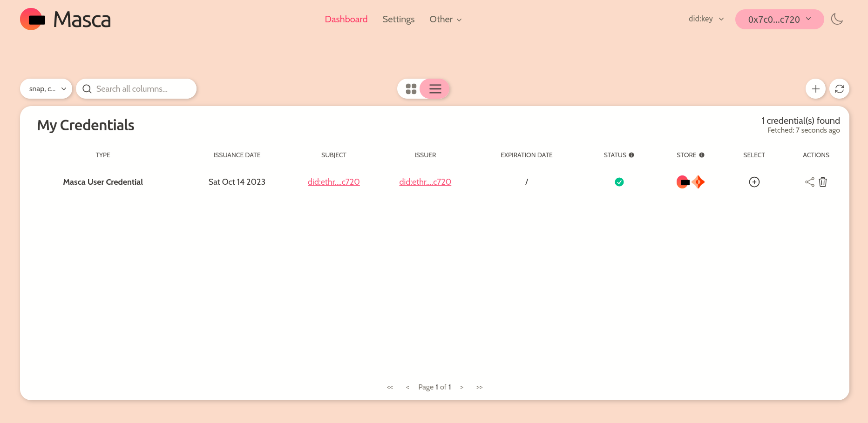Image resolution: width=868 pixels, height=423 pixels.
Task: Click the 'Fetched: 7 seconds ago' text
Action: 804,130
